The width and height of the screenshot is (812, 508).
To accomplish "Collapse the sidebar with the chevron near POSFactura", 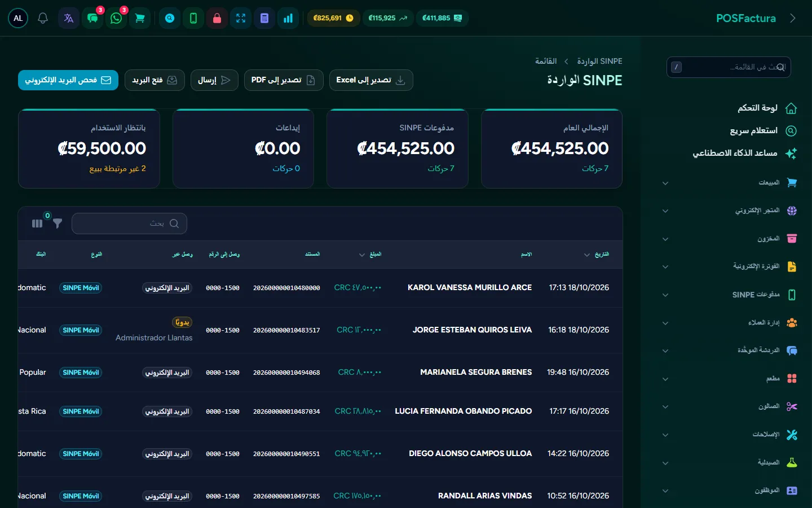I will click(793, 18).
